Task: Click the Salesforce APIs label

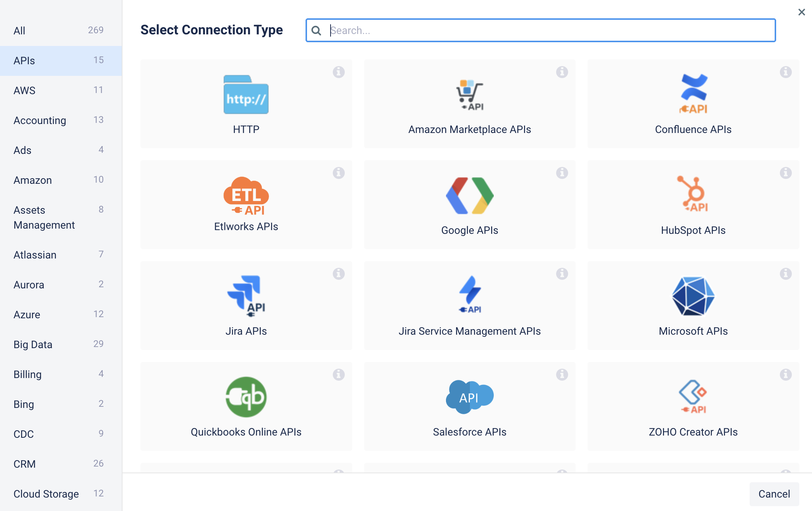Action: click(x=469, y=432)
